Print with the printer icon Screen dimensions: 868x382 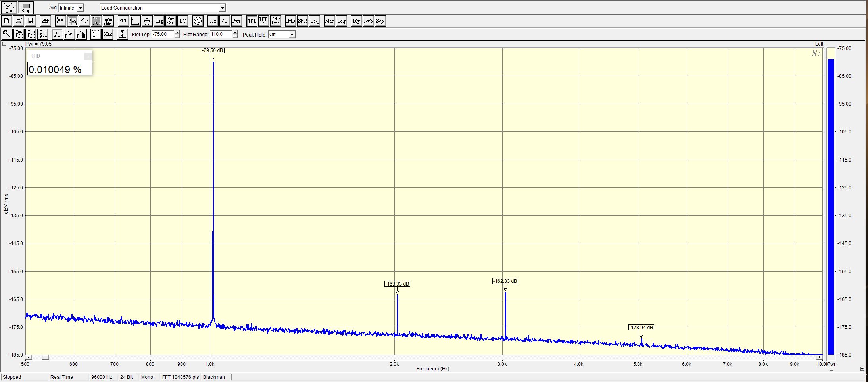46,21
